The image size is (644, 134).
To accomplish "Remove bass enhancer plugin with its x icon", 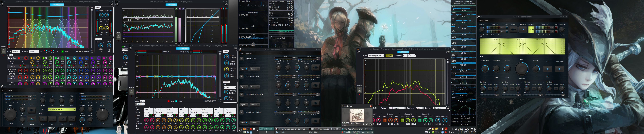I will tap(241, 77).
